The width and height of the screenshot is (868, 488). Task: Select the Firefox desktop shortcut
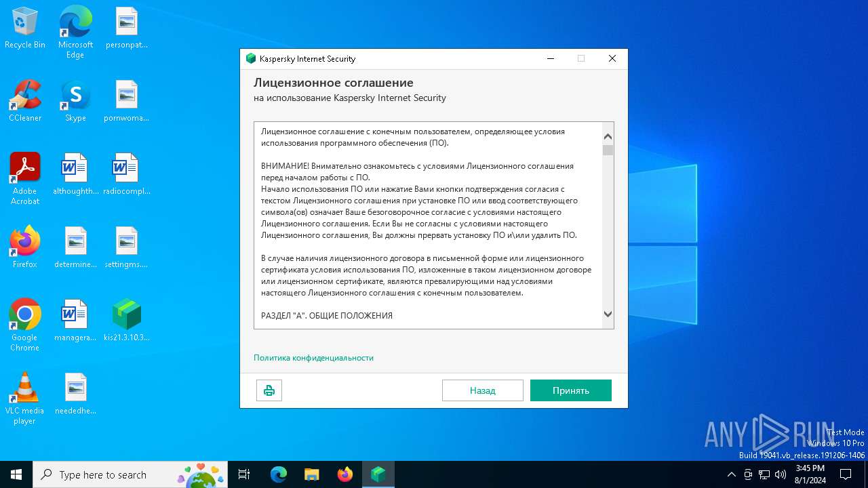pyautogui.click(x=25, y=248)
